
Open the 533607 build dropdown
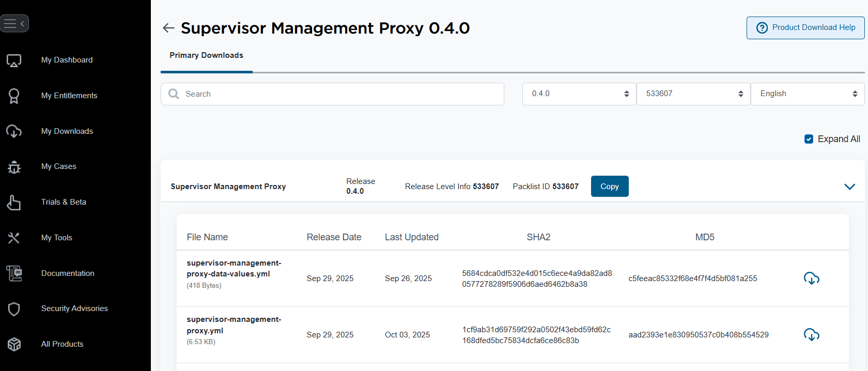point(693,94)
